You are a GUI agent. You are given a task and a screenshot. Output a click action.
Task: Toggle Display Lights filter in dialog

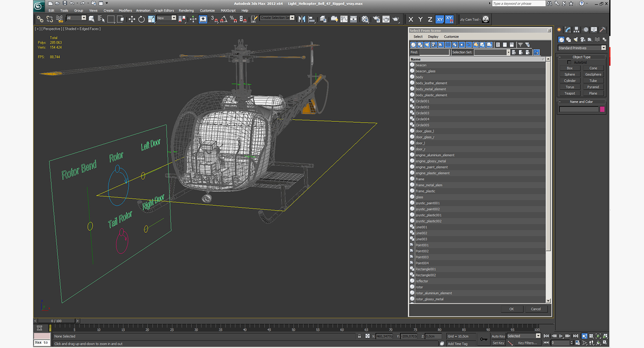tap(427, 44)
